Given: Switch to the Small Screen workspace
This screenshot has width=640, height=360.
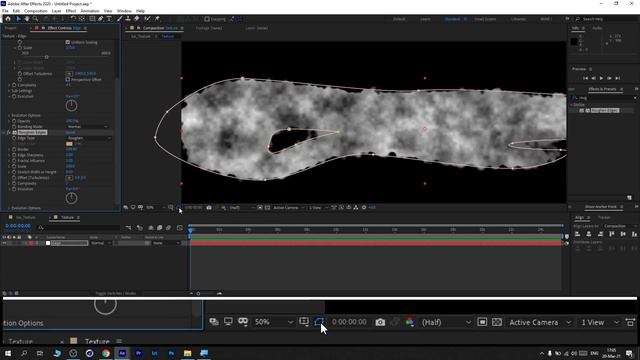Looking at the screenshot, I should tap(485, 19).
